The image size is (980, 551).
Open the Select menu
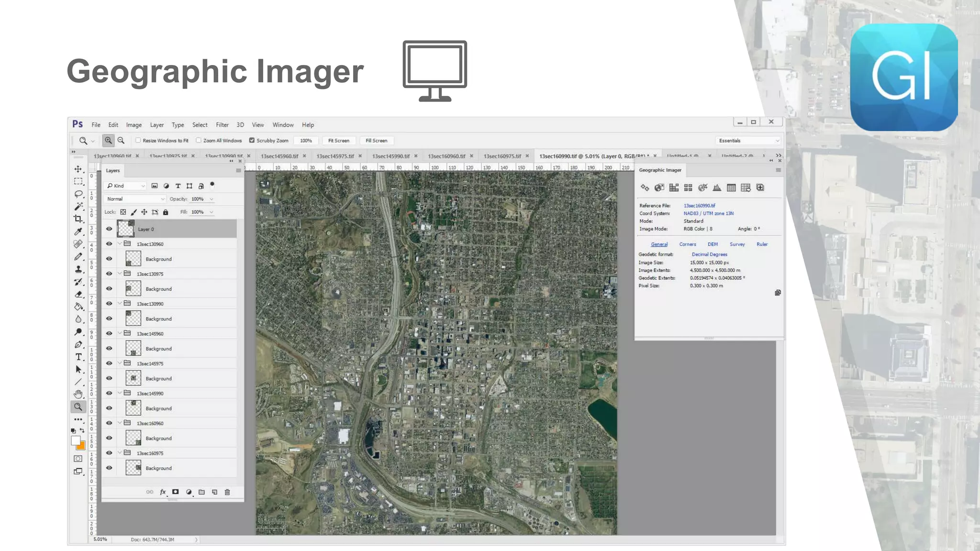[200, 125]
